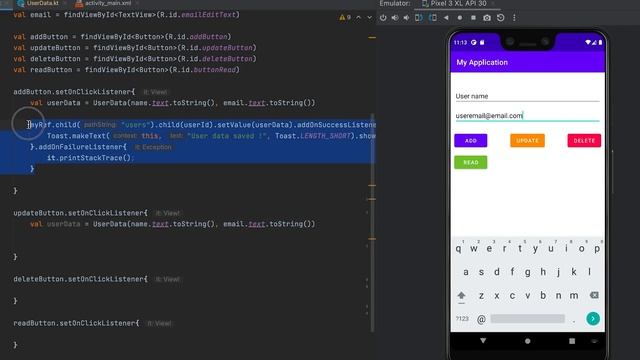The width and height of the screenshot is (640, 360).
Task: Click the addOnFailureListener code line
Action: 78,147
